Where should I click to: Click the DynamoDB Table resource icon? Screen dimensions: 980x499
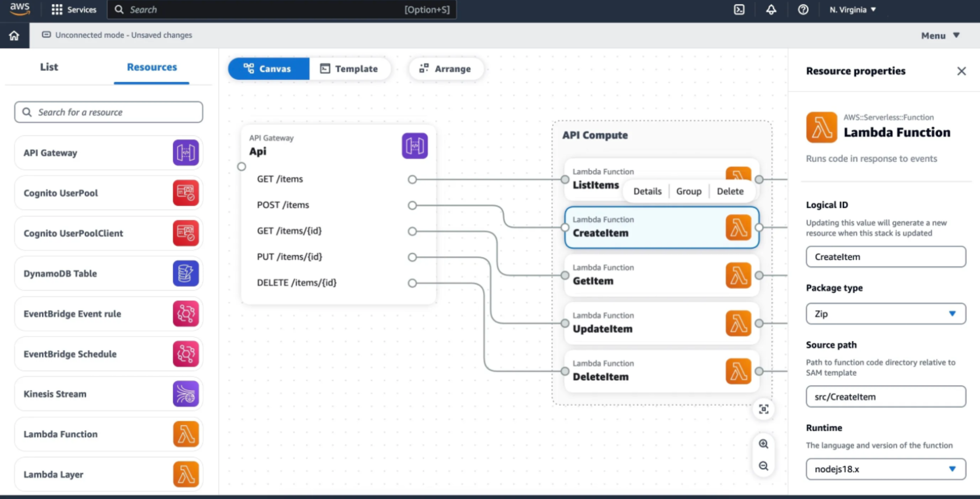[186, 273]
